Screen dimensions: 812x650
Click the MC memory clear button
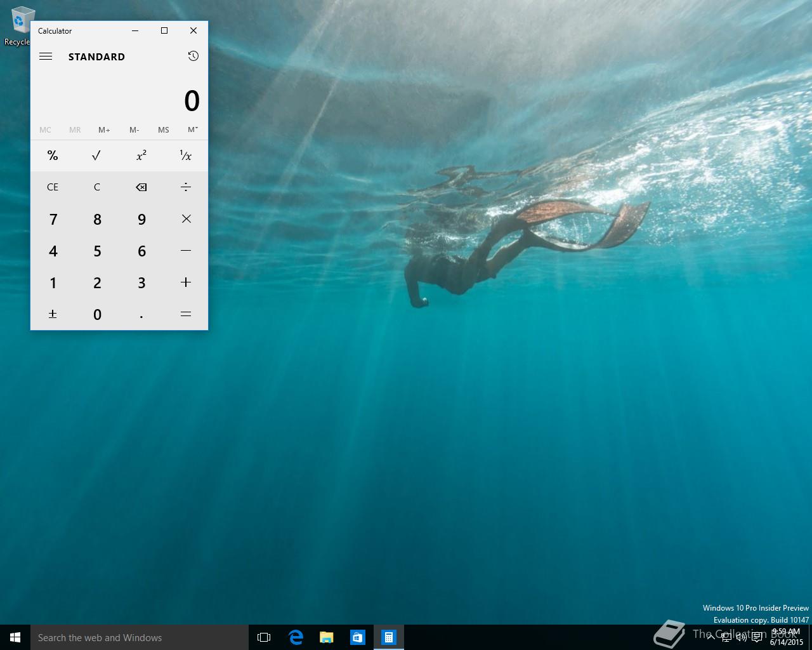pos(45,129)
